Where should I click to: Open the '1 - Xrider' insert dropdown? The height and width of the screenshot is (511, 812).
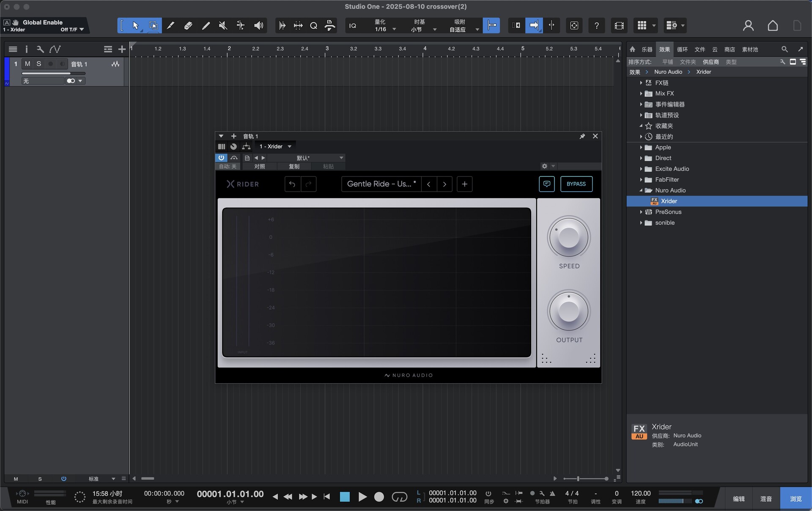[x=275, y=146]
